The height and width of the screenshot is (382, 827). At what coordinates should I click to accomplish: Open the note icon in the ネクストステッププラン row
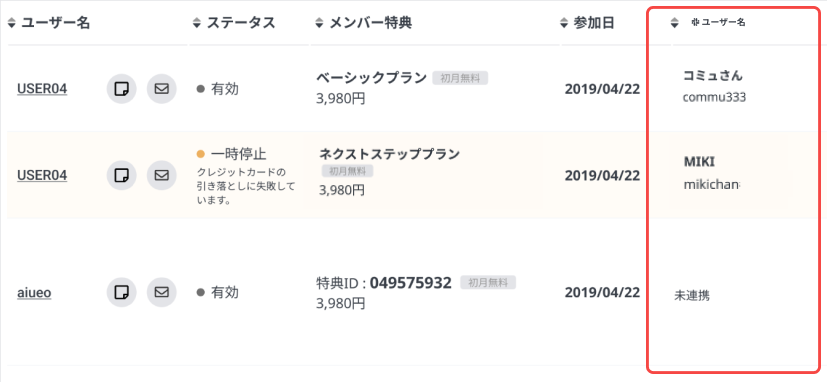pos(121,175)
